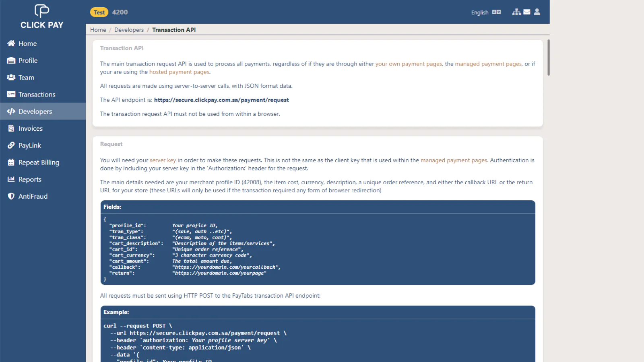This screenshot has height=362, width=644.
Task: Click the Fields: code block header
Action: (x=318, y=207)
